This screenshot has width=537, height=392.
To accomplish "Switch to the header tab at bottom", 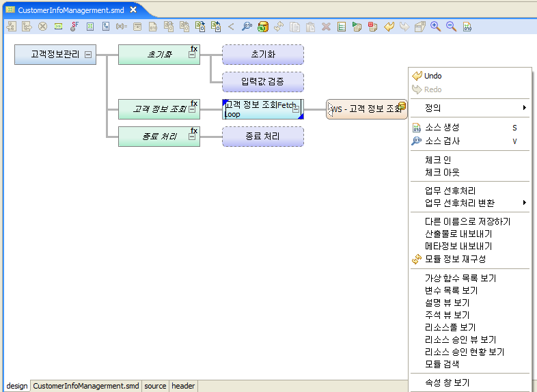I will 183,386.
